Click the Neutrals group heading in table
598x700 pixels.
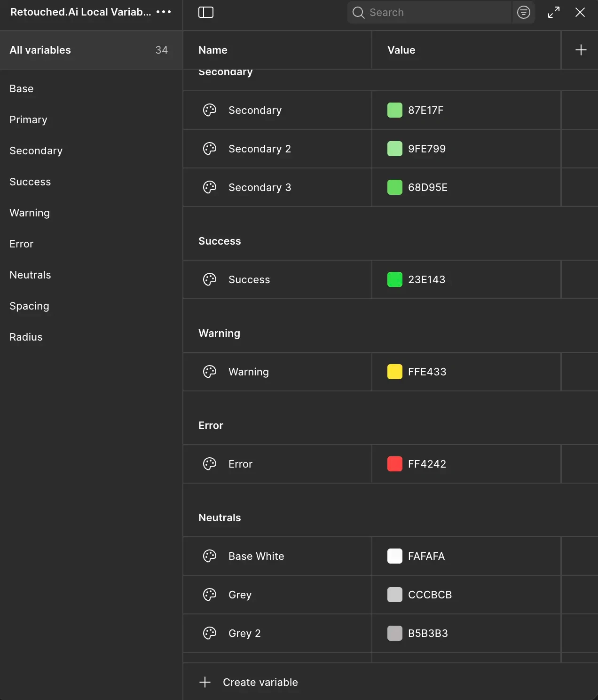(x=220, y=517)
